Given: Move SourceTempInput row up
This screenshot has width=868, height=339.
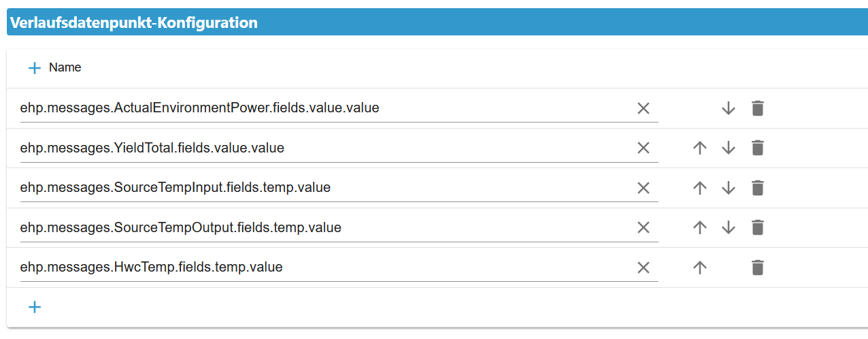Looking at the screenshot, I should pos(700,188).
